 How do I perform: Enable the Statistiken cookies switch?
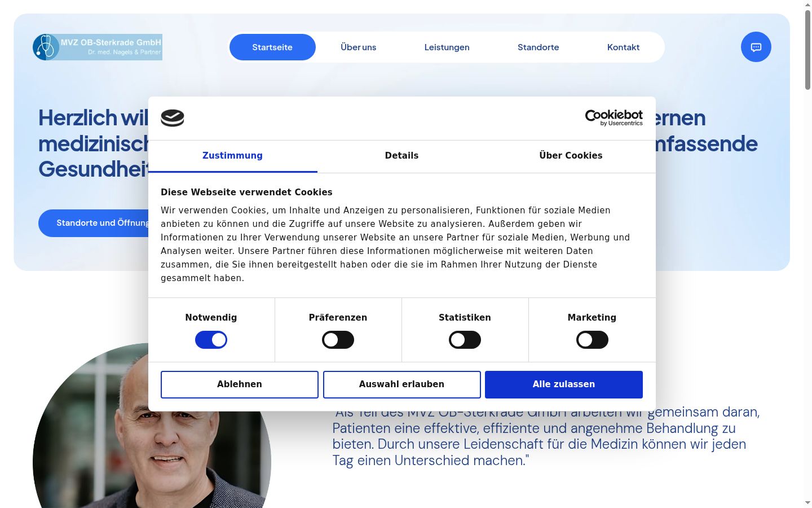click(465, 340)
